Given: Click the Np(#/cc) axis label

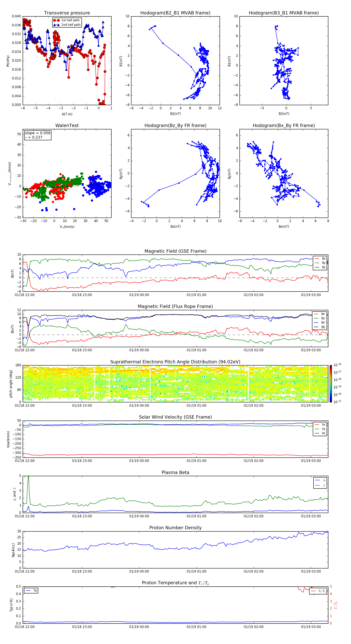Looking at the screenshot, I should (x=13, y=550).
